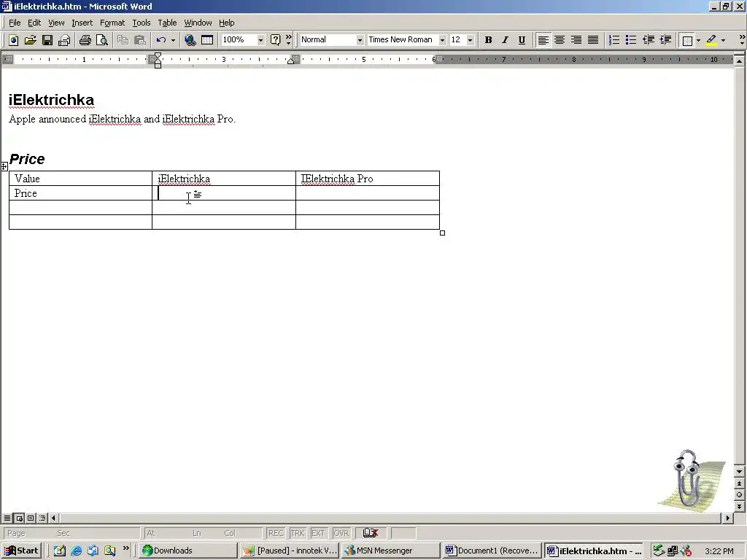The height and width of the screenshot is (560, 747).
Task: Toggle Underline formatting
Action: (x=522, y=40)
